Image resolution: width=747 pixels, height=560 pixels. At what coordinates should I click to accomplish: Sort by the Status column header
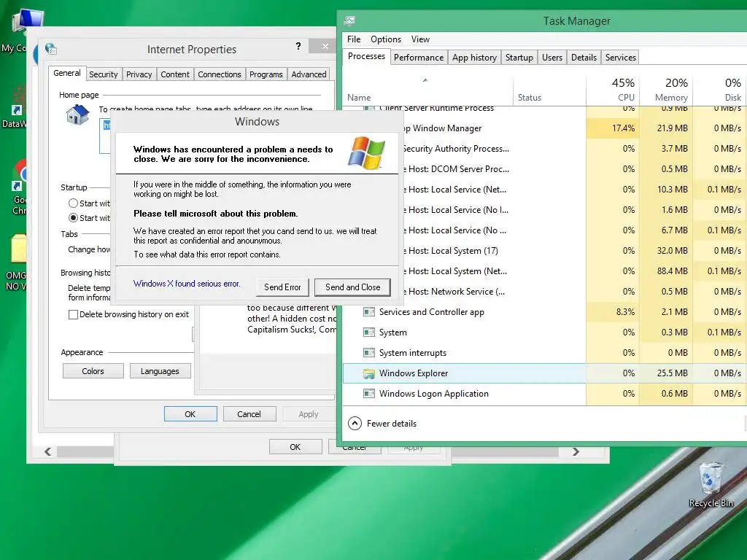coord(549,90)
